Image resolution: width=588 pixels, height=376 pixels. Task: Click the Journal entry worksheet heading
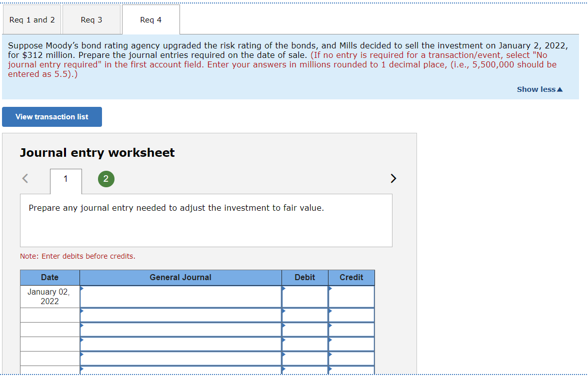[x=97, y=153]
